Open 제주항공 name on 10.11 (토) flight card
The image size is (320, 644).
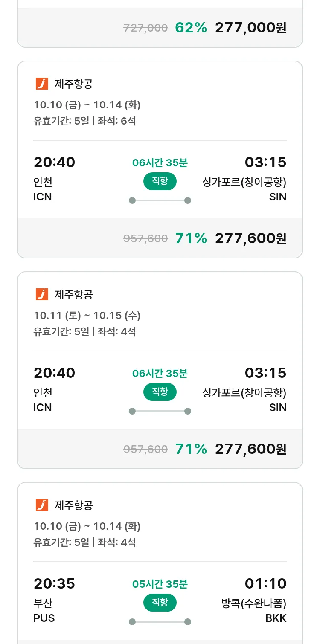pyautogui.click(x=73, y=295)
